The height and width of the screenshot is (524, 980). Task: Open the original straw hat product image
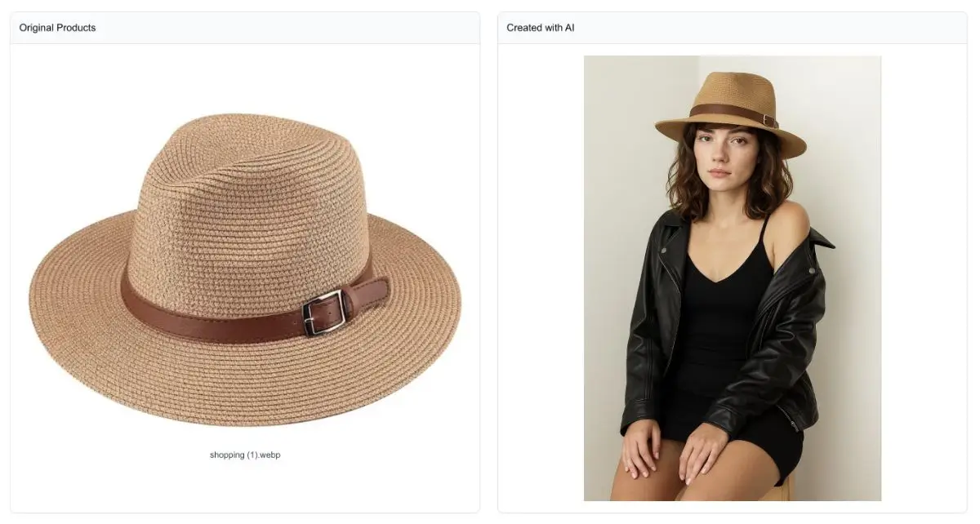click(245, 269)
